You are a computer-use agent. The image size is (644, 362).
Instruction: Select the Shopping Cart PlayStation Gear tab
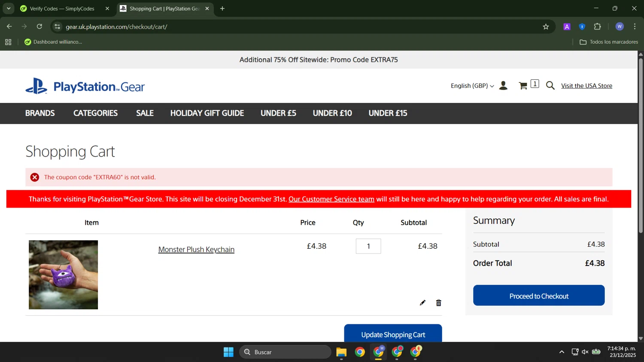click(165, 9)
